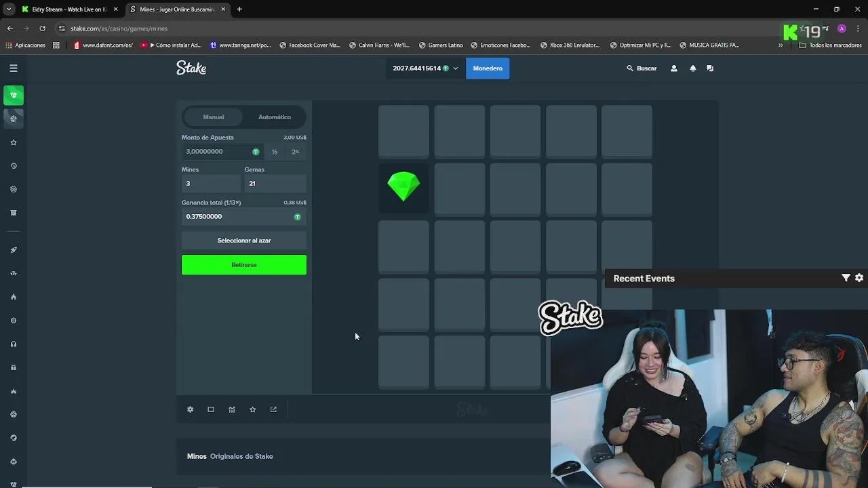Expand the hidden bookmarks overflow chevron
This screenshot has height=488, width=868.
coord(780,45)
